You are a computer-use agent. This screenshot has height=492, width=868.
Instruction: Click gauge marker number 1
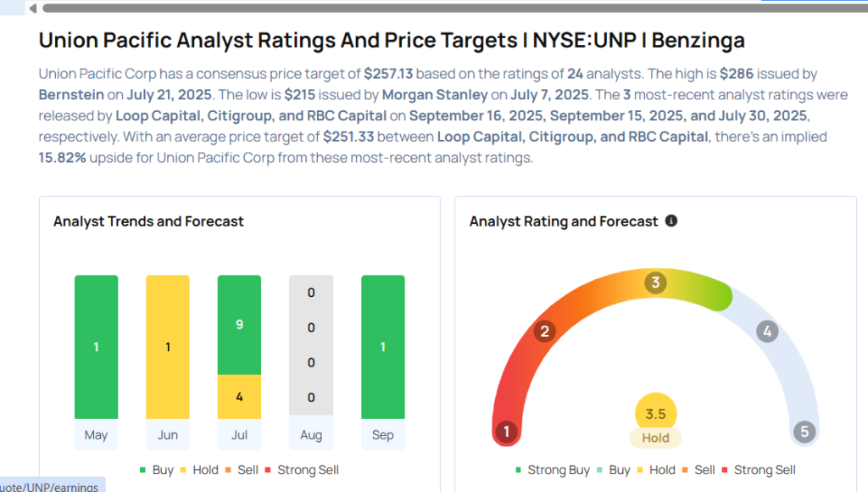click(x=506, y=432)
